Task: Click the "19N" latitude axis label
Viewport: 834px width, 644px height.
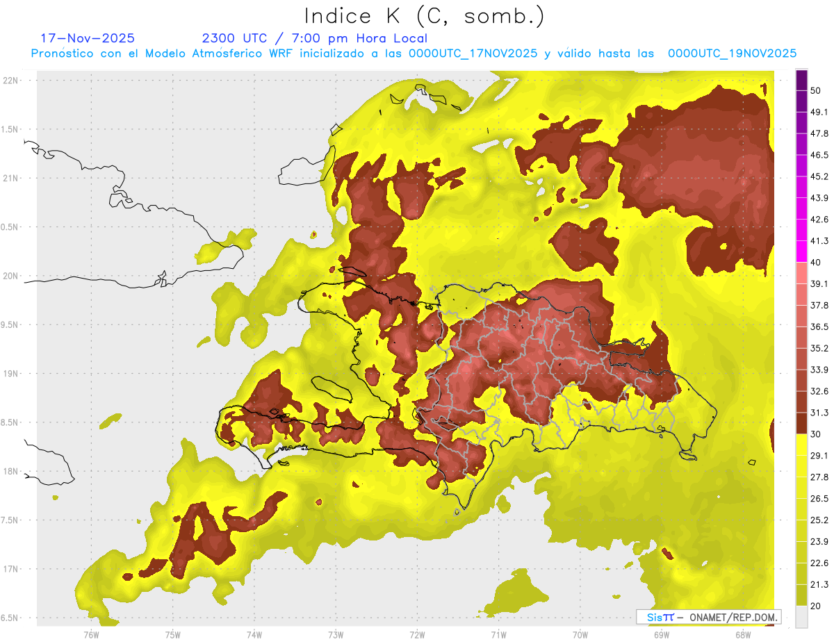Action: point(10,374)
